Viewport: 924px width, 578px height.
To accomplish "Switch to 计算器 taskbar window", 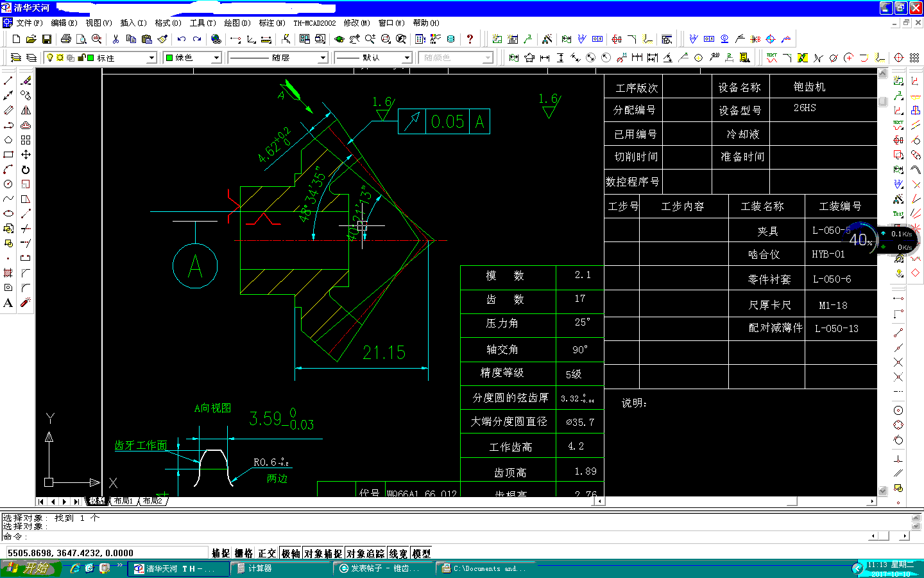I will tap(282, 568).
